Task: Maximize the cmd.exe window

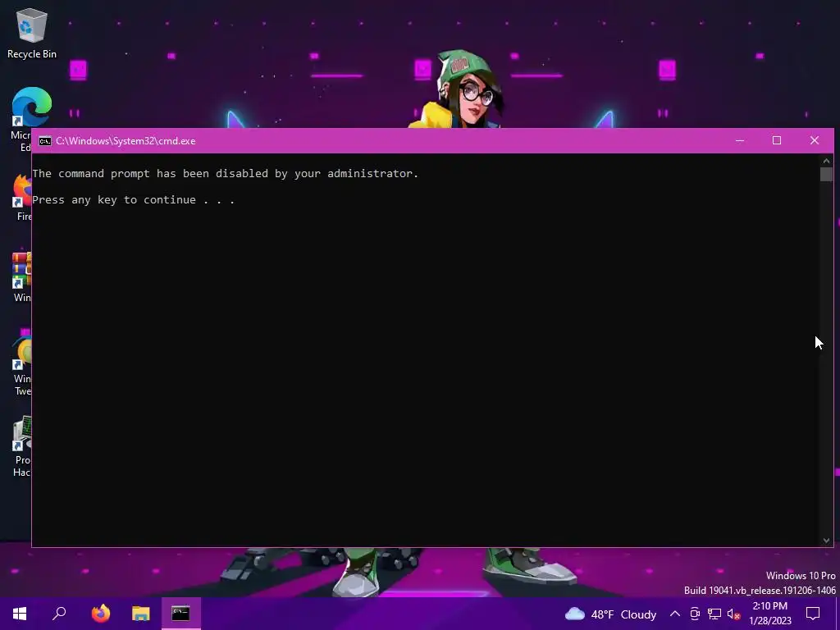Action: click(x=777, y=140)
